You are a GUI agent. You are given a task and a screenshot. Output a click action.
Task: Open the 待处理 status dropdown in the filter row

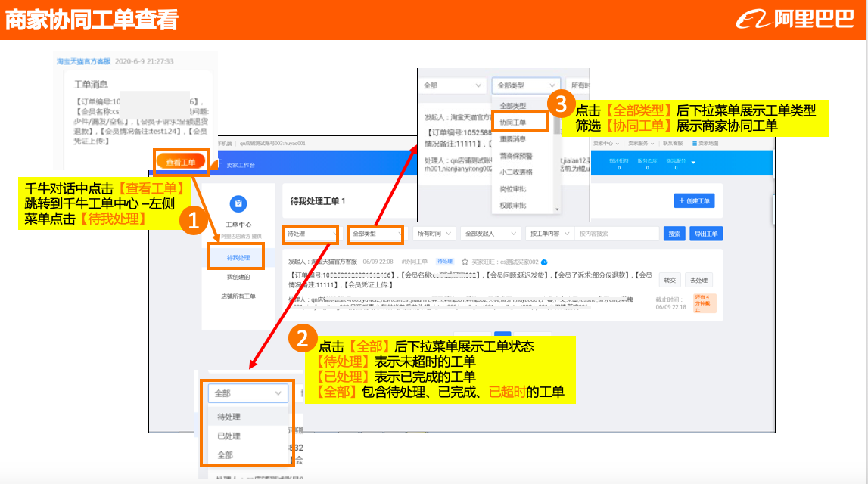(x=310, y=234)
